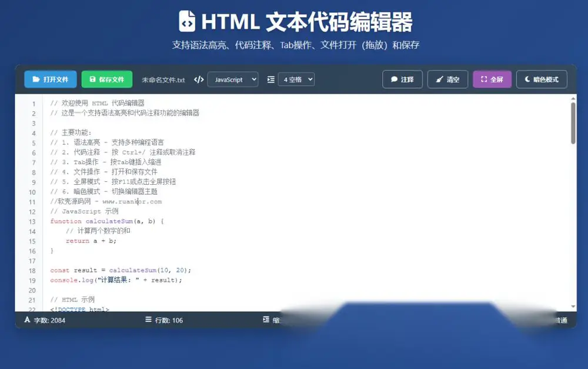Click the comment '// 6. 暗色模式 - 切换编辑器主题'
This screenshot has height=369, width=588.
coord(104,191)
